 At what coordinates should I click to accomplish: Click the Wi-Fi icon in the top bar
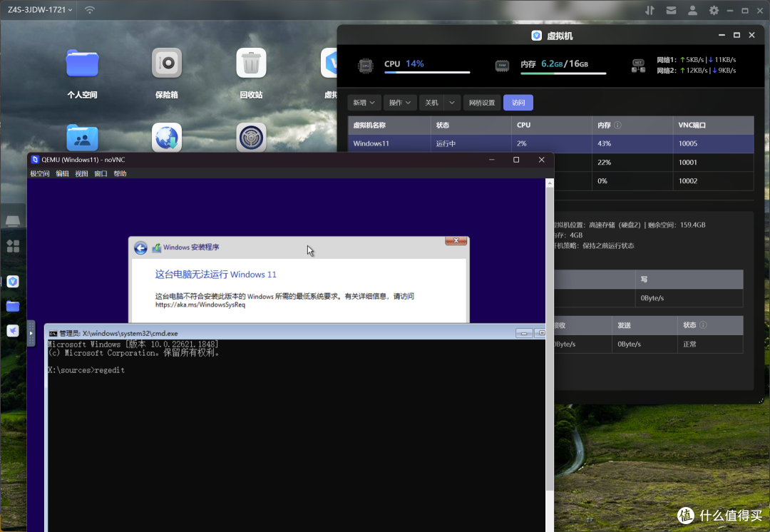tap(90, 10)
